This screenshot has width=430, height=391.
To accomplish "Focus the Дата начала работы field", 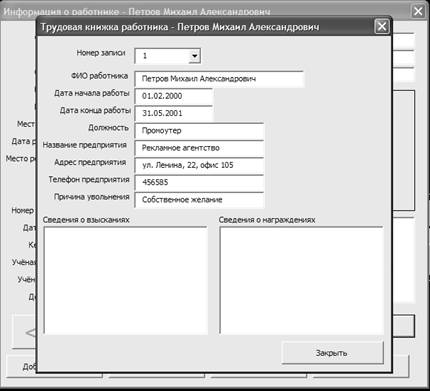I will 174,96.
